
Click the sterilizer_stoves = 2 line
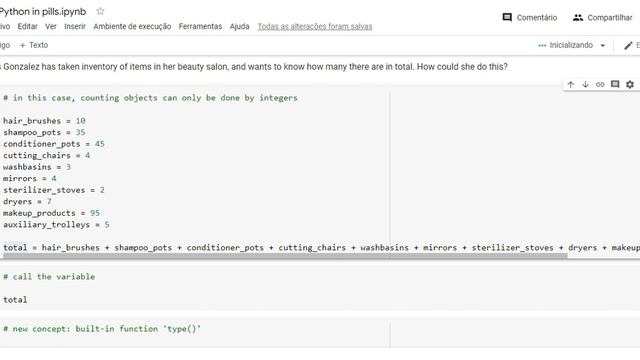tap(54, 190)
